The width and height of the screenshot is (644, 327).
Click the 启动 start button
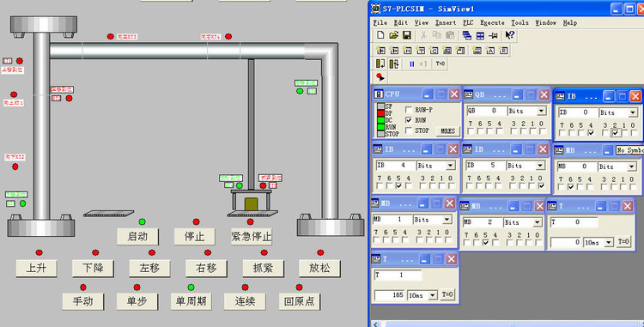point(137,237)
